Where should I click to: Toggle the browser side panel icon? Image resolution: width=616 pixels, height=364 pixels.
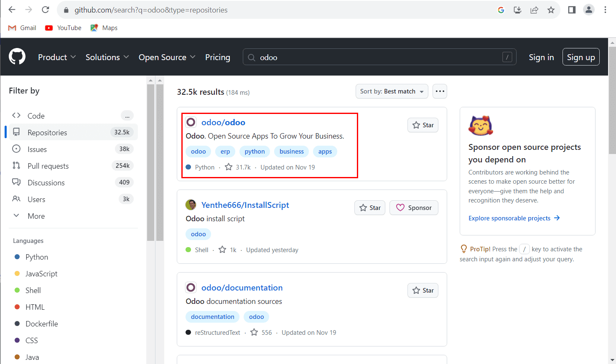click(572, 10)
